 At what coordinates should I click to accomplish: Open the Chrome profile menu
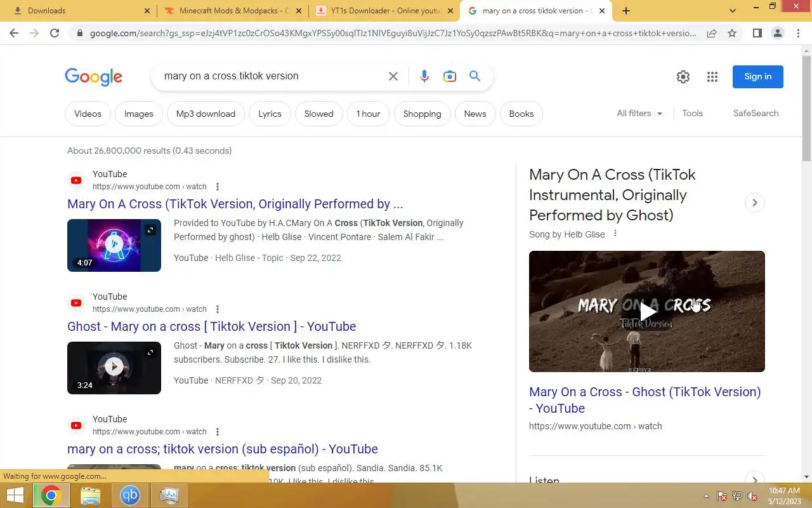click(777, 33)
